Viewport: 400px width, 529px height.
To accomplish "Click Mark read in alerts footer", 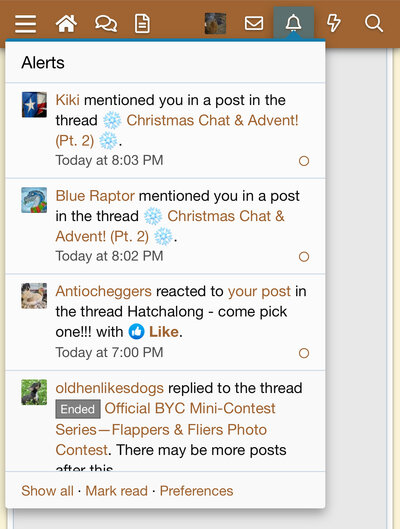I will pos(116,491).
